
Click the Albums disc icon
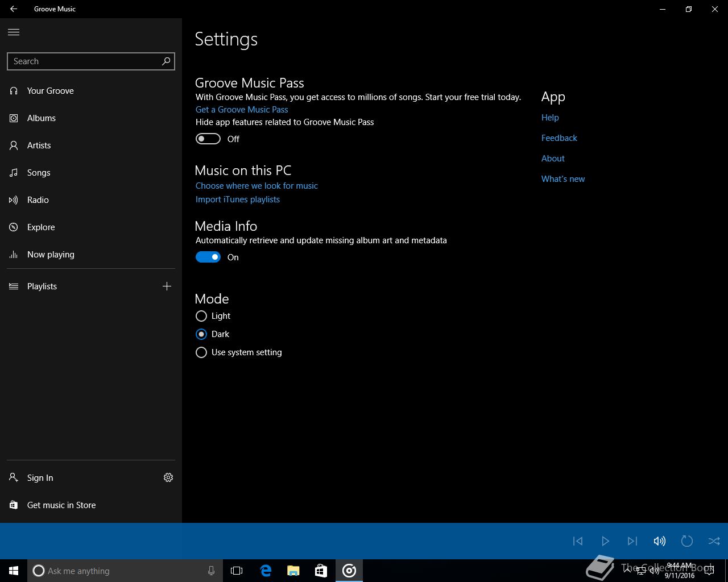[14, 118]
